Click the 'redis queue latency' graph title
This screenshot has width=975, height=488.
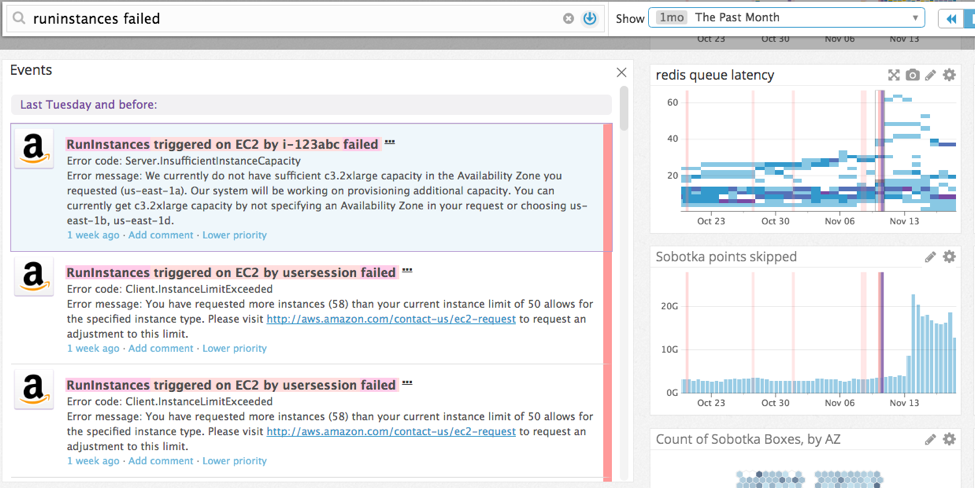pos(715,75)
